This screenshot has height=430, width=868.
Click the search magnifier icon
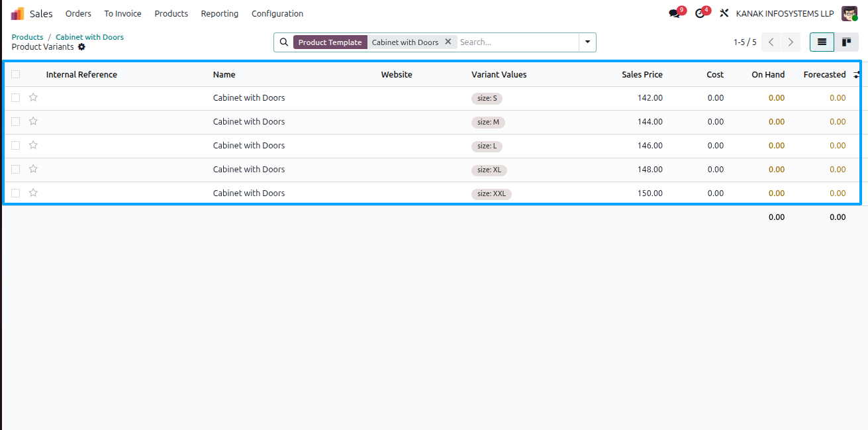point(284,42)
